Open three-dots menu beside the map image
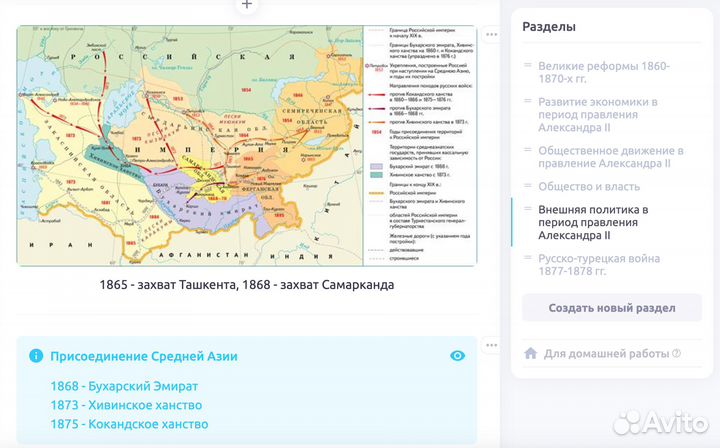720x448 pixels. point(492,34)
